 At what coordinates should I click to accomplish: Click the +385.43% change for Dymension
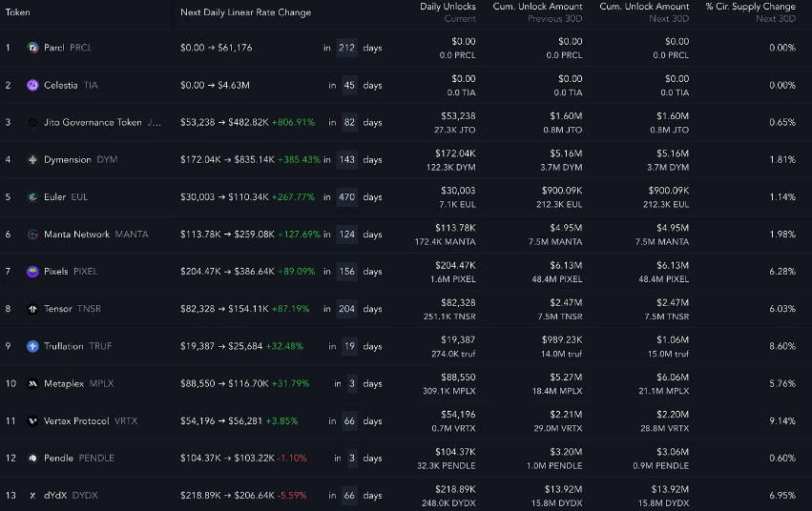(x=299, y=159)
